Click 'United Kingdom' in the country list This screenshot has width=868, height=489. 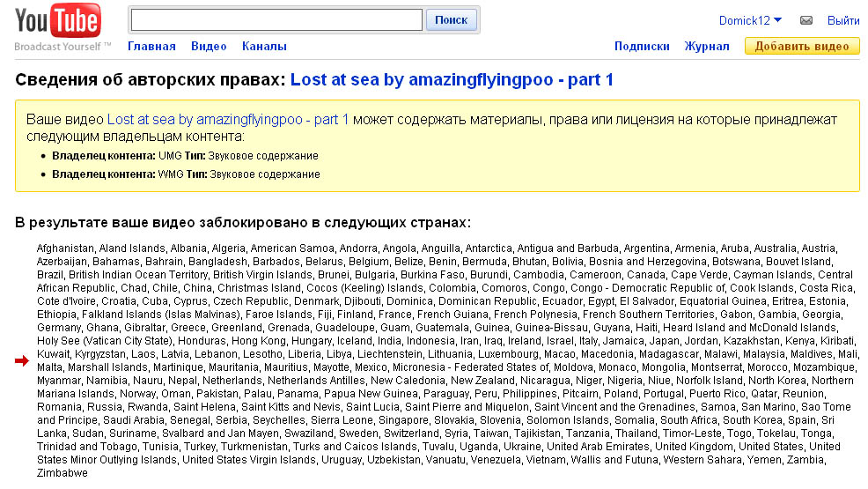694,447
